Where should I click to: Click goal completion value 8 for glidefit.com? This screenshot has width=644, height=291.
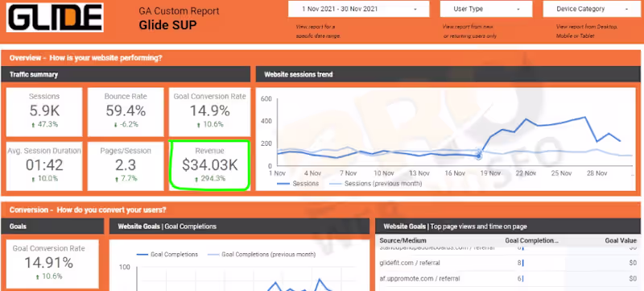519,263
